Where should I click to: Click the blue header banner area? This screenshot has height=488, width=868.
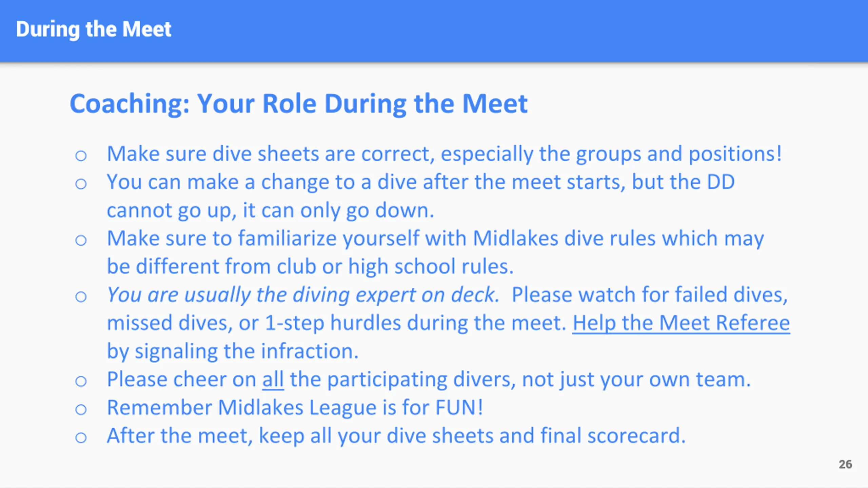(434, 30)
